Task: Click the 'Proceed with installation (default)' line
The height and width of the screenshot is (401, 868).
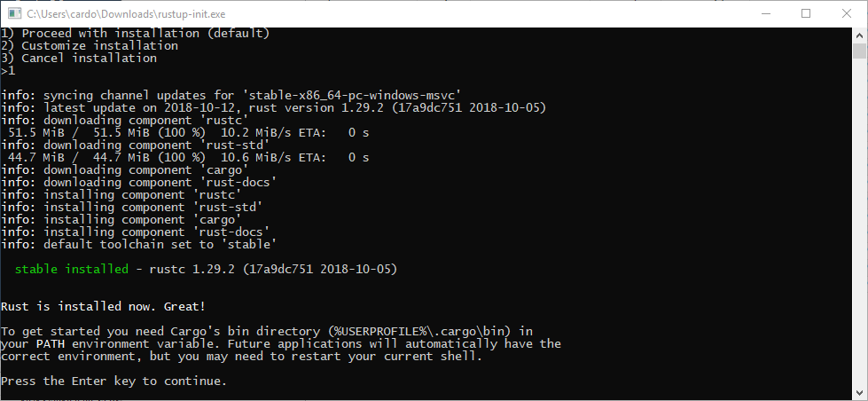Action: coord(135,34)
